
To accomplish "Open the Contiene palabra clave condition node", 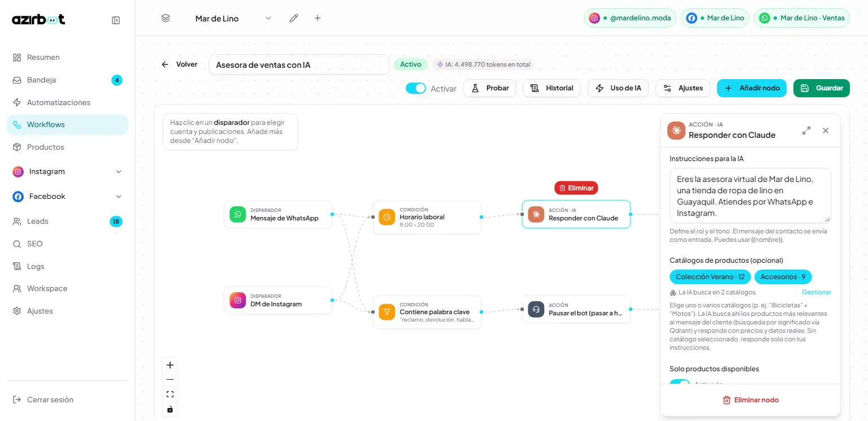I will coord(427,312).
